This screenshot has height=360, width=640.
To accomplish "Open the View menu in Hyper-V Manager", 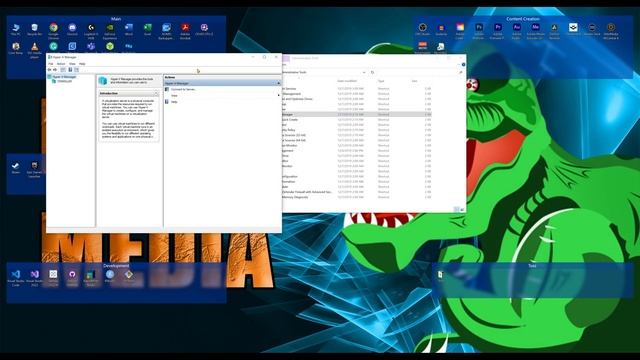I will click(72, 64).
